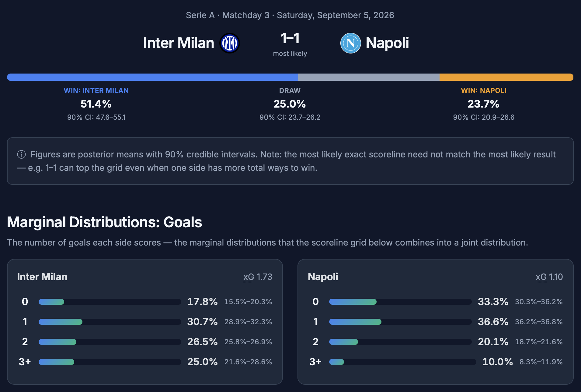
Task: Click the grey draw probability bar segment
Action: click(x=369, y=77)
